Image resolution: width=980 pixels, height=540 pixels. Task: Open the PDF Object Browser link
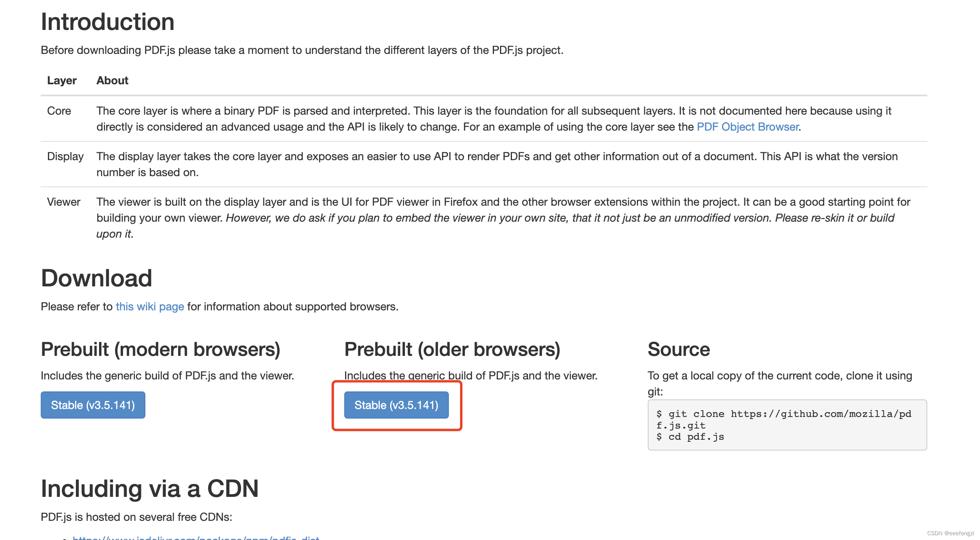pos(748,127)
